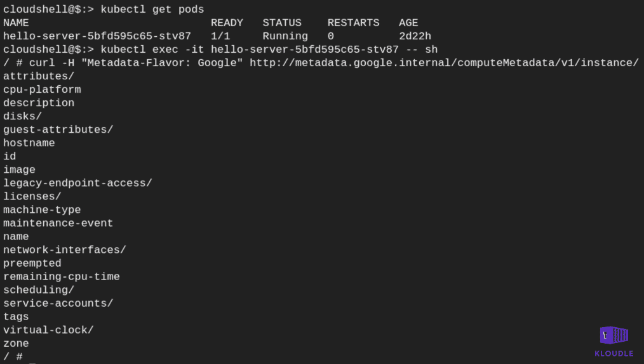Click the 'network-interfaces/' output line
Screen dimensions: 644x364
[x=65, y=250]
